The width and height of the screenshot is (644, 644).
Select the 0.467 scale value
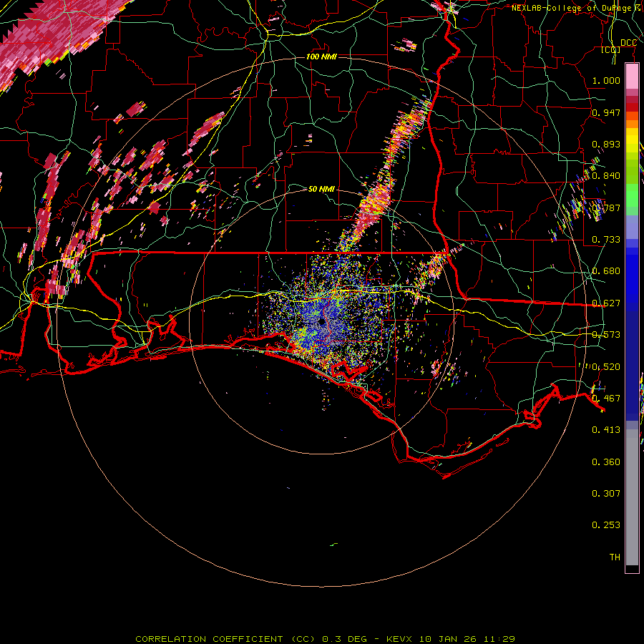[x=606, y=399]
